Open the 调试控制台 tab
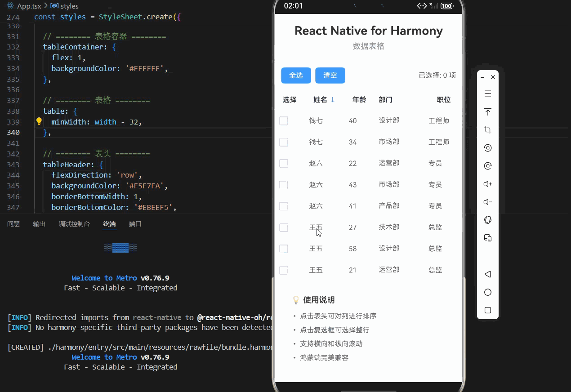This screenshot has width=571, height=392. tap(74, 224)
